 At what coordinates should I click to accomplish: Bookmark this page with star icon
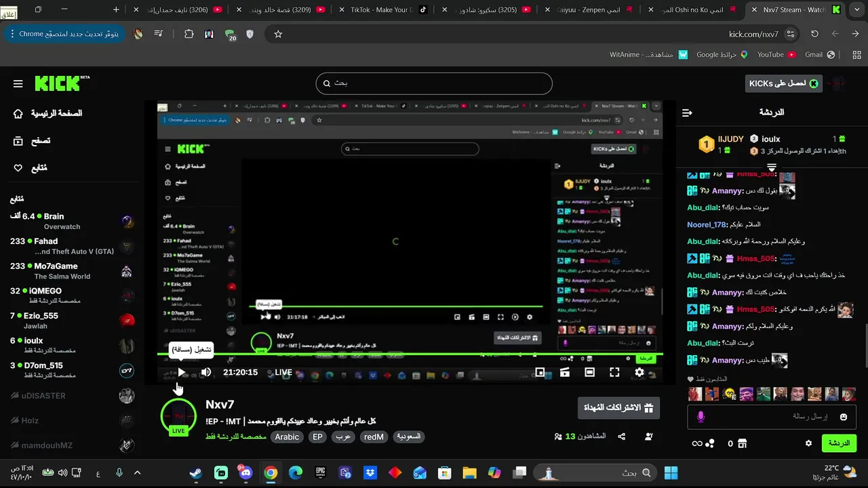pyautogui.click(x=278, y=34)
